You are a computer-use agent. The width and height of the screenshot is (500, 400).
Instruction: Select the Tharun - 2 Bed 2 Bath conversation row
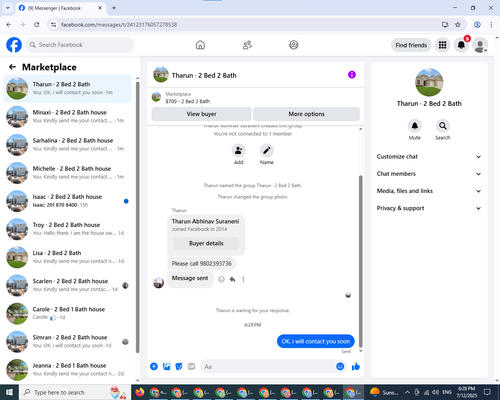(67, 89)
